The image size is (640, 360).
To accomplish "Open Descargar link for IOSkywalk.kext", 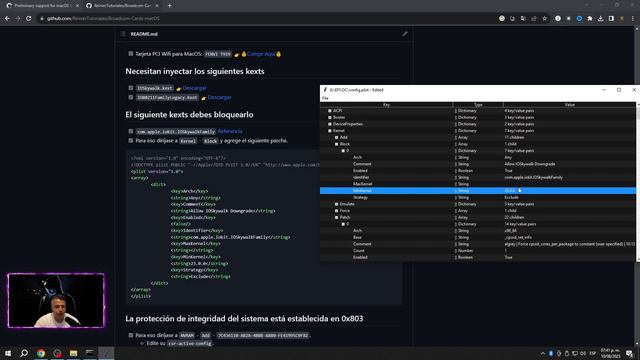I will tap(194, 88).
